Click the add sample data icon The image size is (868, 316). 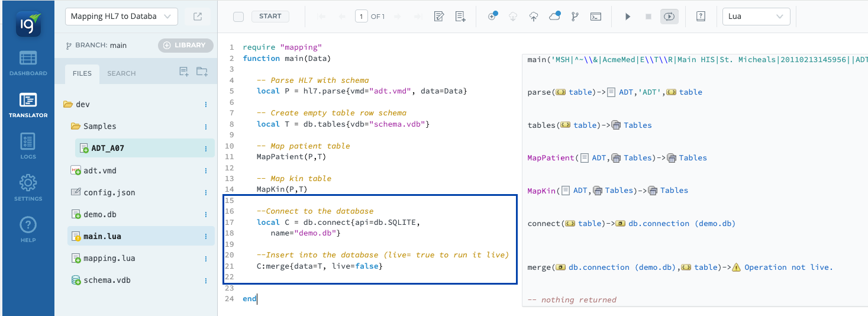click(x=460, y=17)
